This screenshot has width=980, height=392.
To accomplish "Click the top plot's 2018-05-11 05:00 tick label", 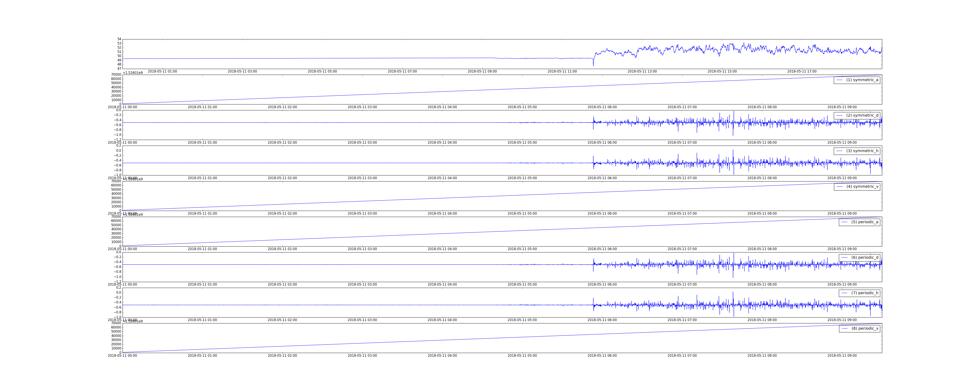I will pyautogui.click(x=322, y=71).
